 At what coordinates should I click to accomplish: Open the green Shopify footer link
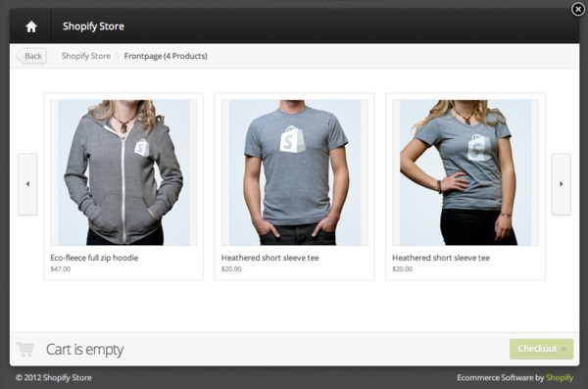pos(560,378)
